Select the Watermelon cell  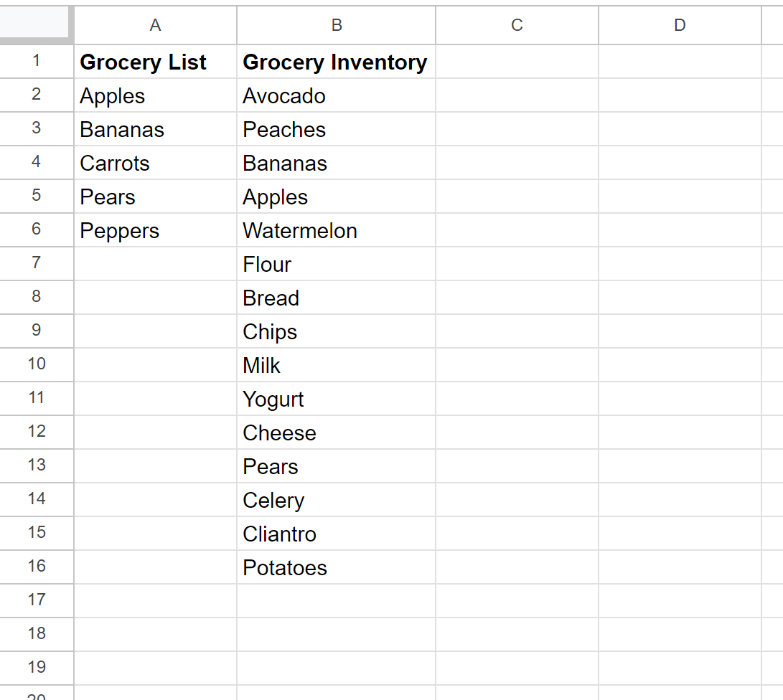336,231
